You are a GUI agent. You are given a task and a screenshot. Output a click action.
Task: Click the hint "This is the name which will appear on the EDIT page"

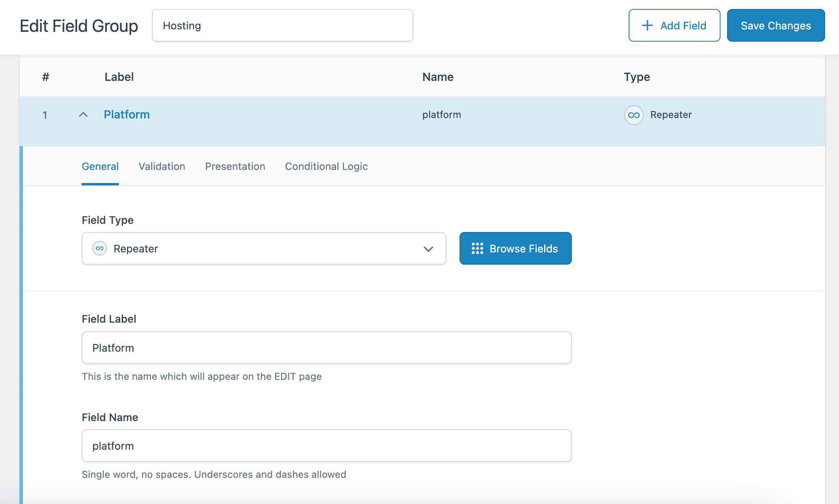pyautogui.click(x=202, y=377)
